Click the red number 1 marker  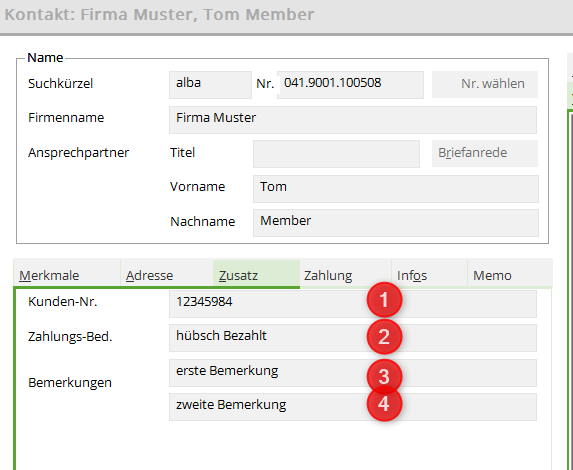coord(384,300)
